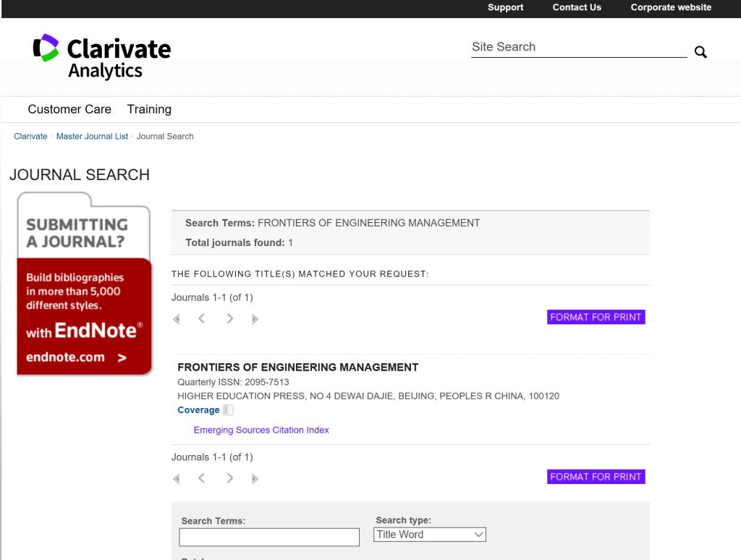
Task: Click the site search magnifier icon
Action: (x=700, y=52)
